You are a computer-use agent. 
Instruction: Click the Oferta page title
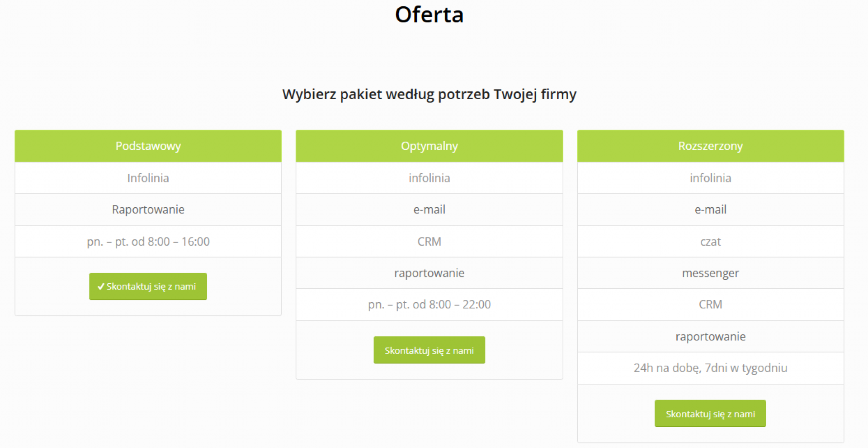tap(429, 14)
